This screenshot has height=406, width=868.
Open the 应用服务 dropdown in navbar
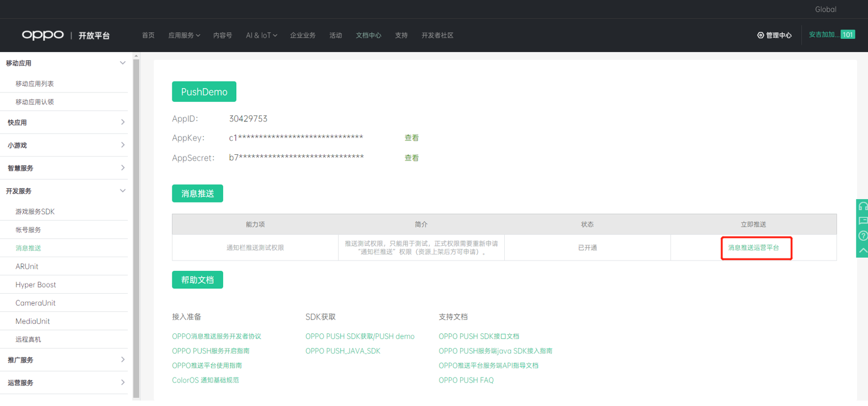point(184,35)
